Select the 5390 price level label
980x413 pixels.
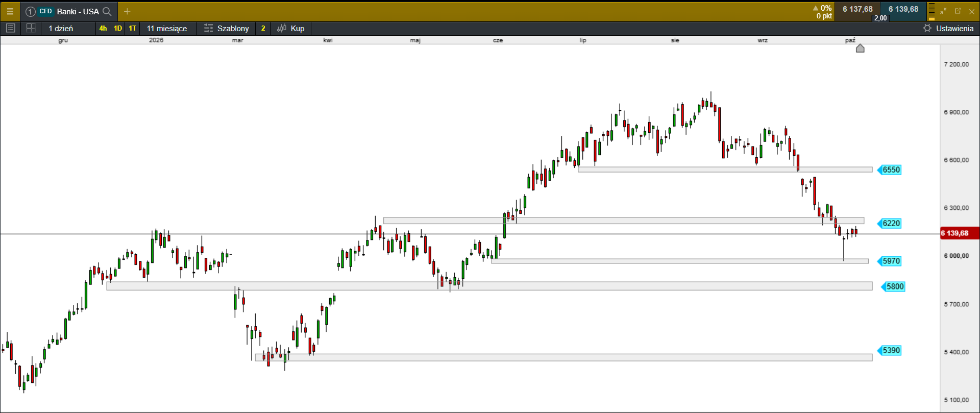(890, 350)
